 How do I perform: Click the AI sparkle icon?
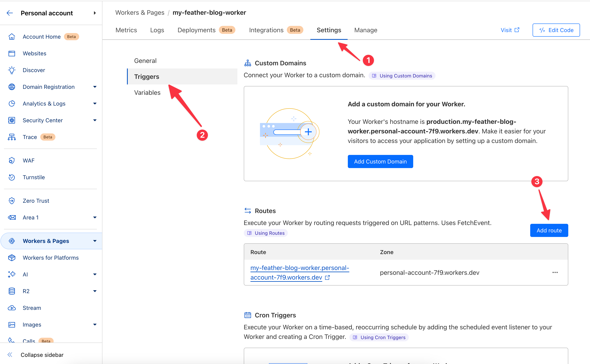click(x=12, y=274)
